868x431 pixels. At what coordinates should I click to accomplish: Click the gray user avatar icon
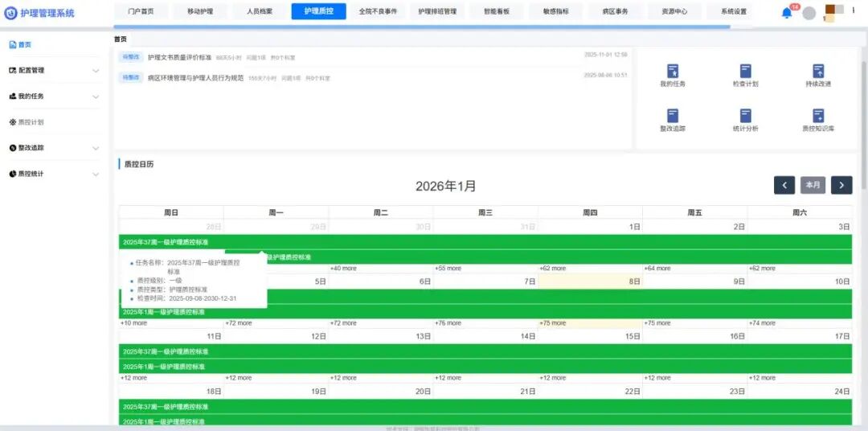point(809,13)
